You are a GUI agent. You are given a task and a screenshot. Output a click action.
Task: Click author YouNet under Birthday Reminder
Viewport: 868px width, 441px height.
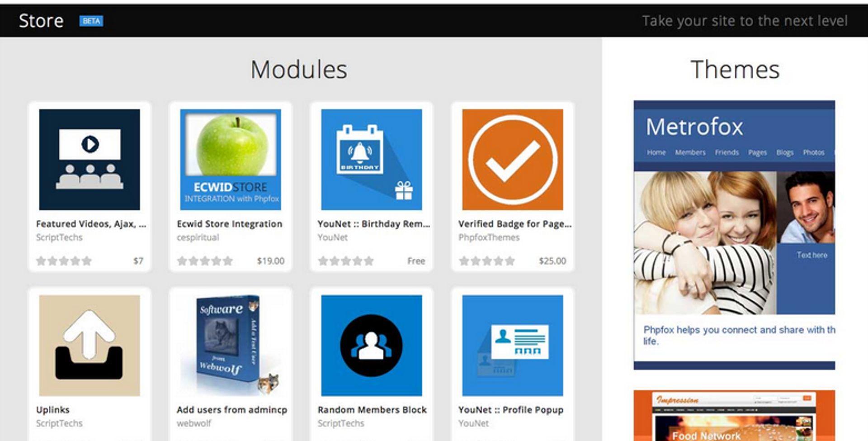coord(333,237)
